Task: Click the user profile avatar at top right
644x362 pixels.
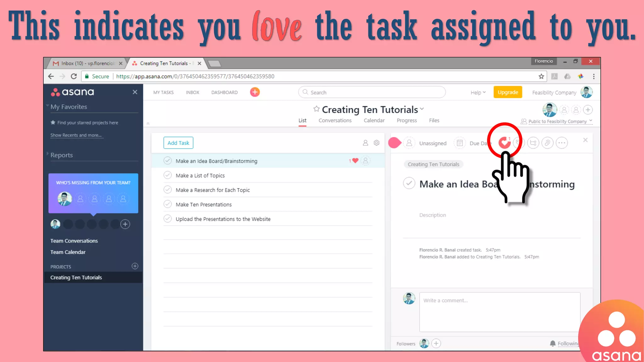Action: coord(586,92)
